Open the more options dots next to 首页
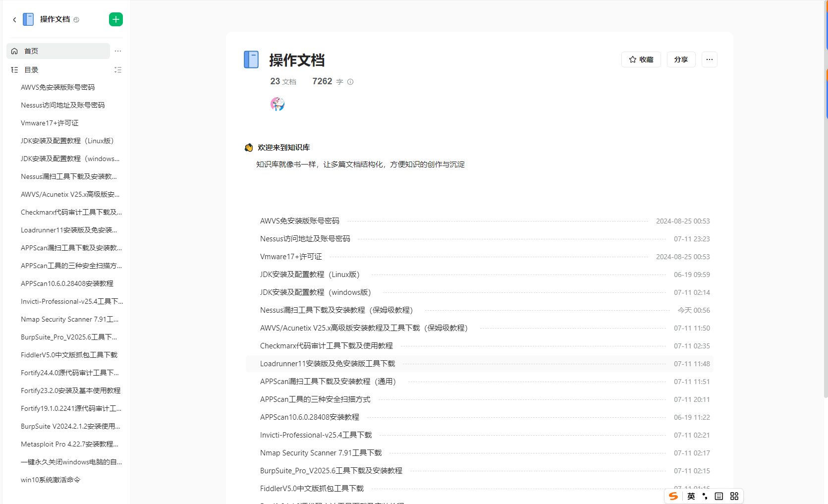The width and height of the screenshot is (828, 504). click(x=118, y=51)
